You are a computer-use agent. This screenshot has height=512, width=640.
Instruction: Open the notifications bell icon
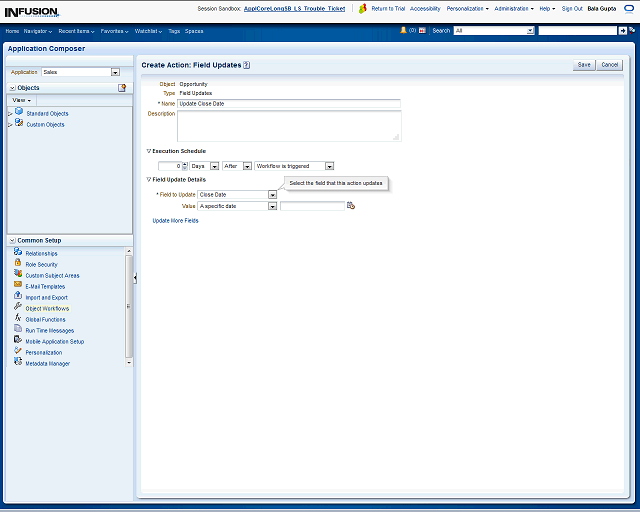point(404,31)
